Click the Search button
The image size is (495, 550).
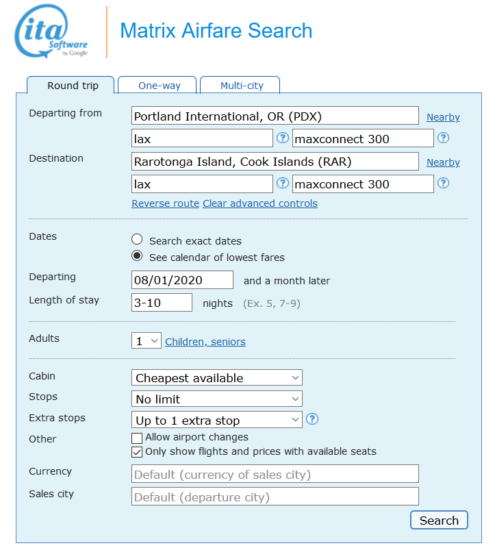pos(439,520)
